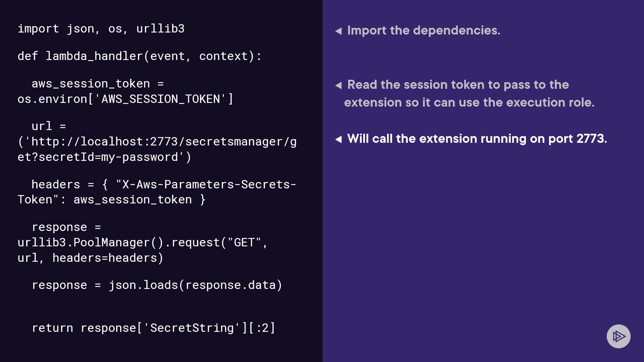Click the 'secretId=my-password' code line
644x362 pixels.
[104, 157]
